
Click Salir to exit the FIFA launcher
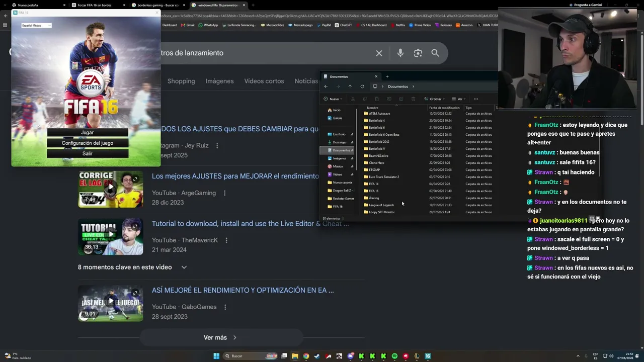(88, 154)
